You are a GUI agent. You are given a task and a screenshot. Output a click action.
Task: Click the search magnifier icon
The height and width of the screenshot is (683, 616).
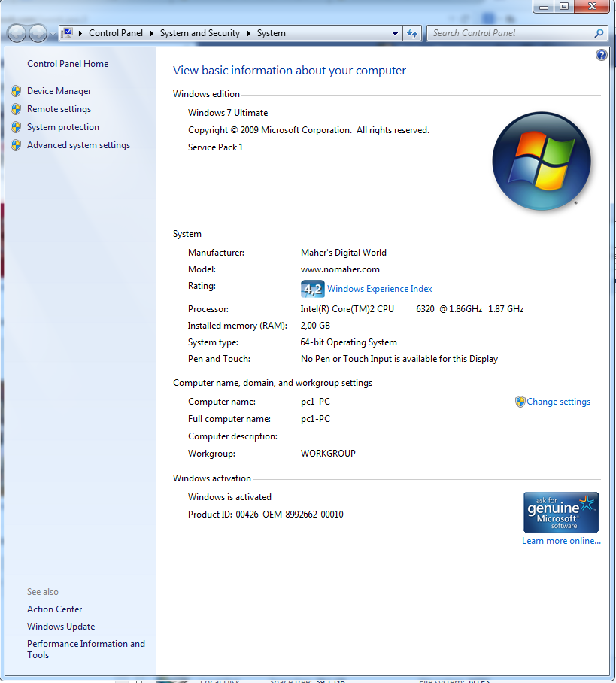599,33
